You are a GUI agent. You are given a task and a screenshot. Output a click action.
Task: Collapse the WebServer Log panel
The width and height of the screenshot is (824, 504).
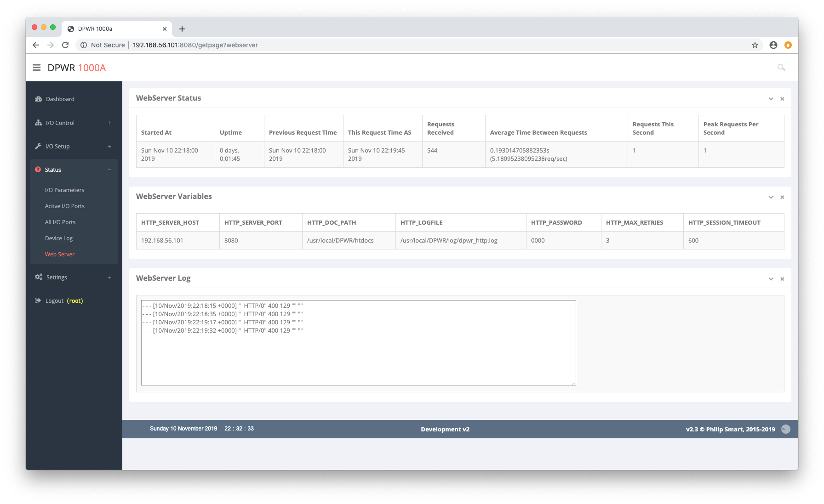[x=771, y=278]
